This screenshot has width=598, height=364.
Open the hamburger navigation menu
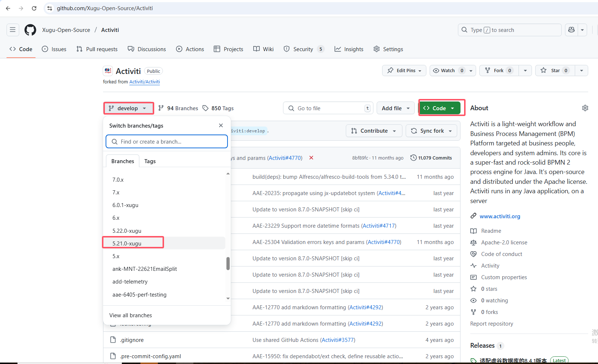tap(13, 30)
